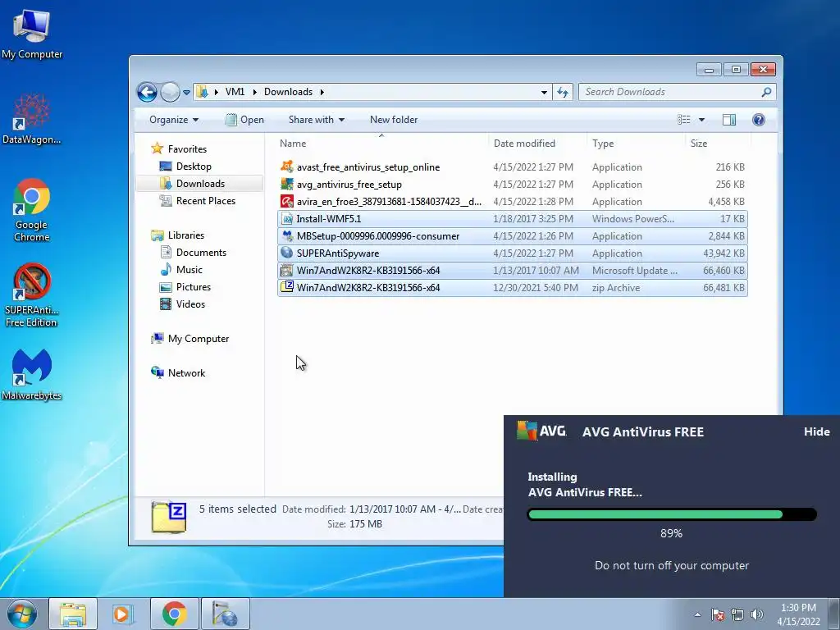The image size is (840, 630).
Task: Select Favorites in the navigation pane
Action: click(180, 148)
